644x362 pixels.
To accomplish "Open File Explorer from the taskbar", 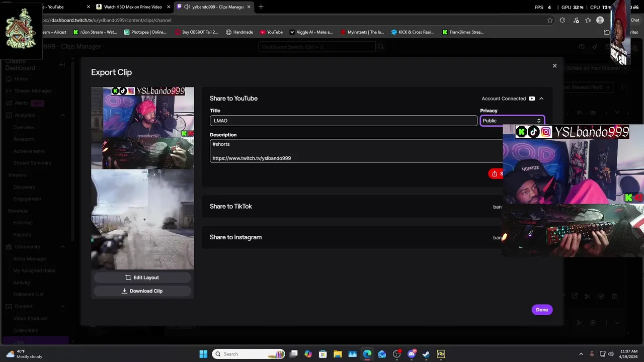I will pos(338,354).
